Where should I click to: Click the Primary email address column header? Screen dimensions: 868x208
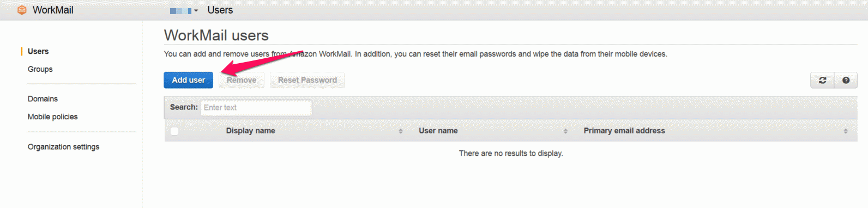click(x=624, y=131)
